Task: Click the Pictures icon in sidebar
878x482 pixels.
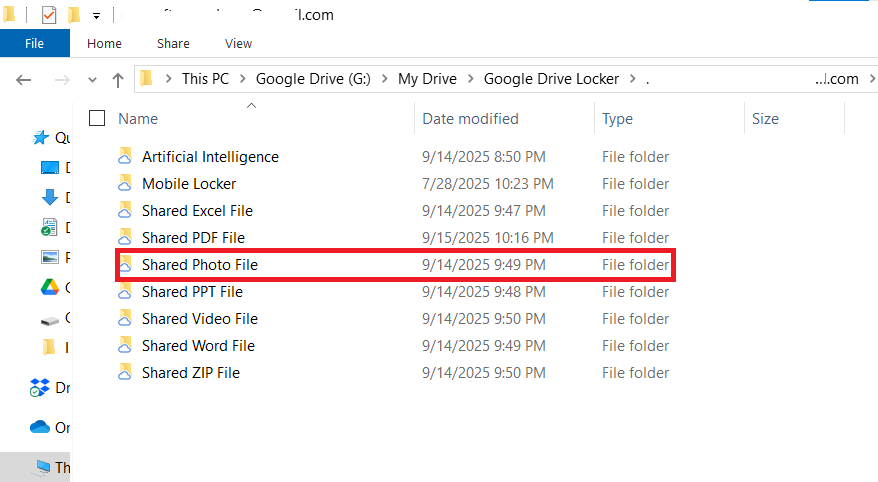Action: 49,258
